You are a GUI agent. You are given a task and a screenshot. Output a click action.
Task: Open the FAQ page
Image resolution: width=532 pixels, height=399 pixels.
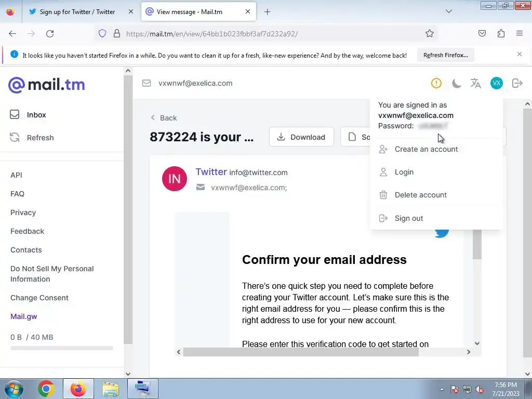click(x=17, y=194)
